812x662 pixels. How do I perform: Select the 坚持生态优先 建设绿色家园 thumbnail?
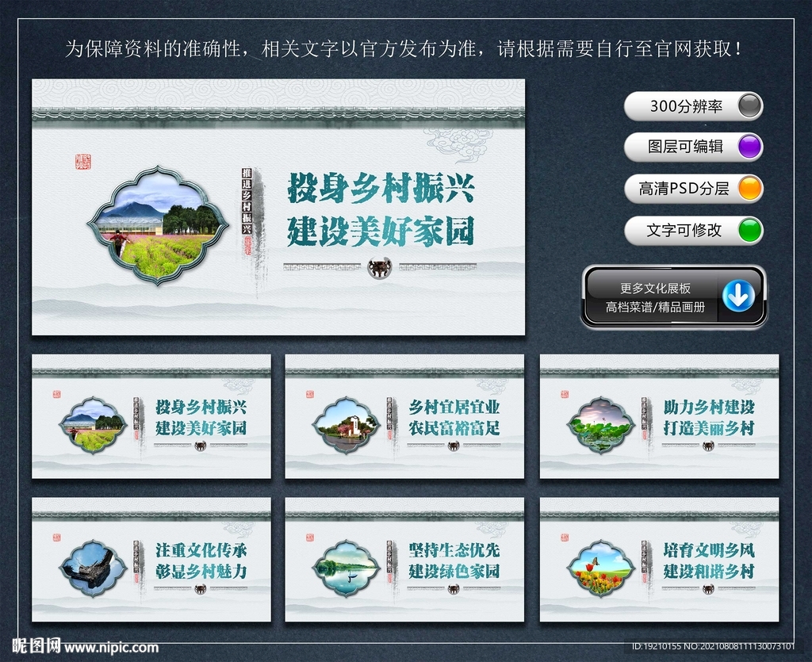point(404,560)
